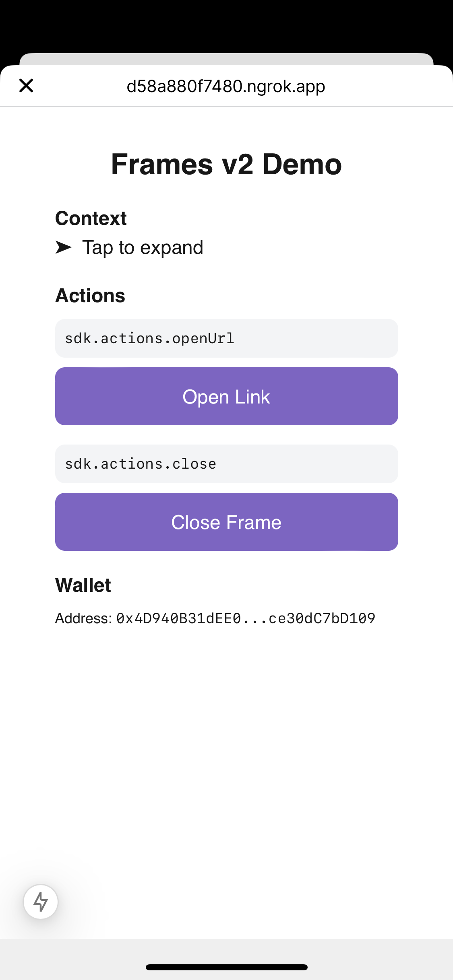453x980 pixels.
Task: Click the empty area below wallet address
Action: 226,744
